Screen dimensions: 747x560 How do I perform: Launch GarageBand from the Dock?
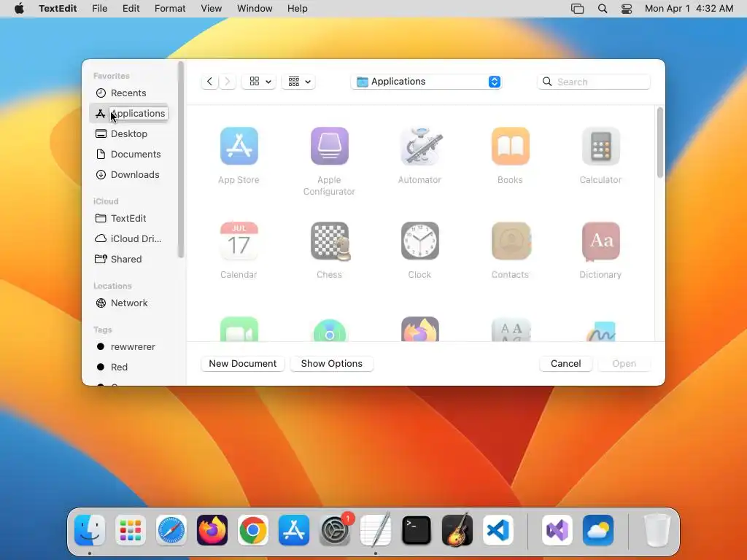coord(457,530)
